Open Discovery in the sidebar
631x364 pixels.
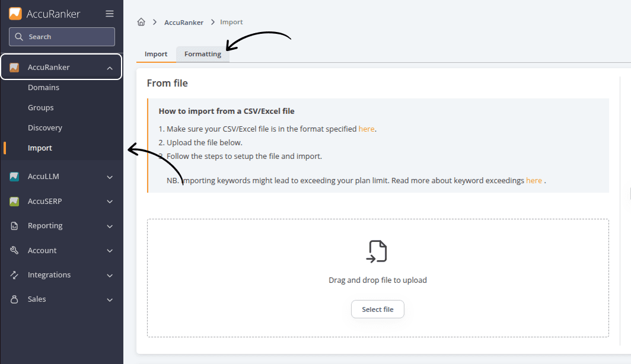(x=45, y=127)
